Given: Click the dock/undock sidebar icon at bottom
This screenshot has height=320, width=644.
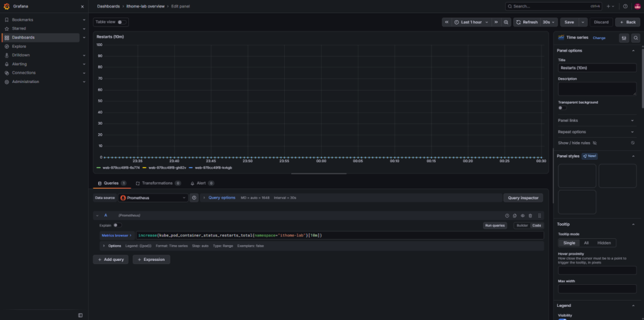Looking at the screenshot, I should click(80, 315).
